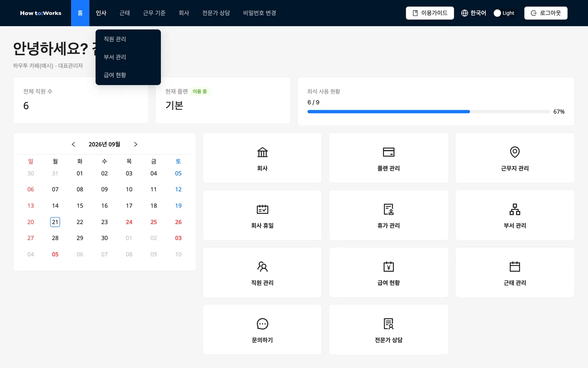The height and width of the screenshot is (368, 588).
Task: Select date 24 in calendar
Action: [x=129, y=222]
